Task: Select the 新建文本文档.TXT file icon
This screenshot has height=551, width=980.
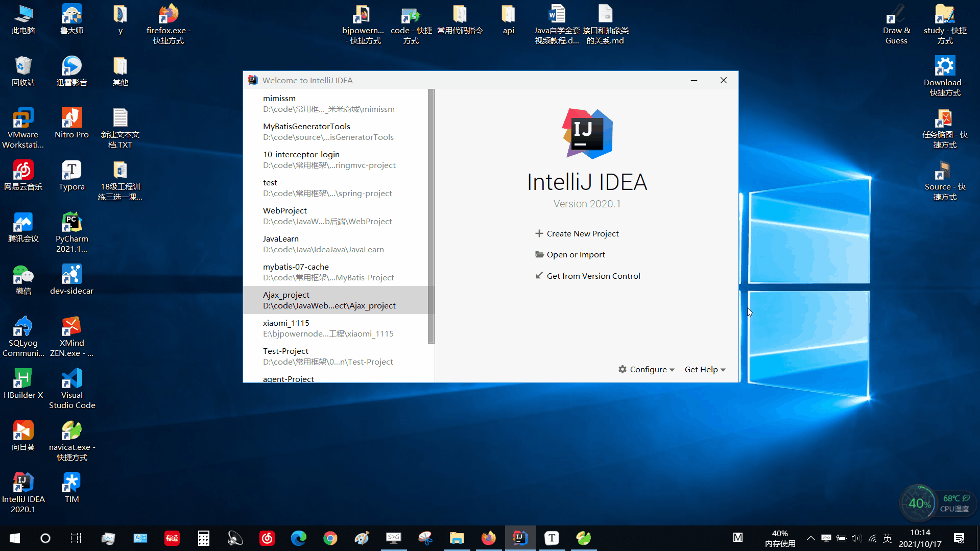Action: pos(120,129)
